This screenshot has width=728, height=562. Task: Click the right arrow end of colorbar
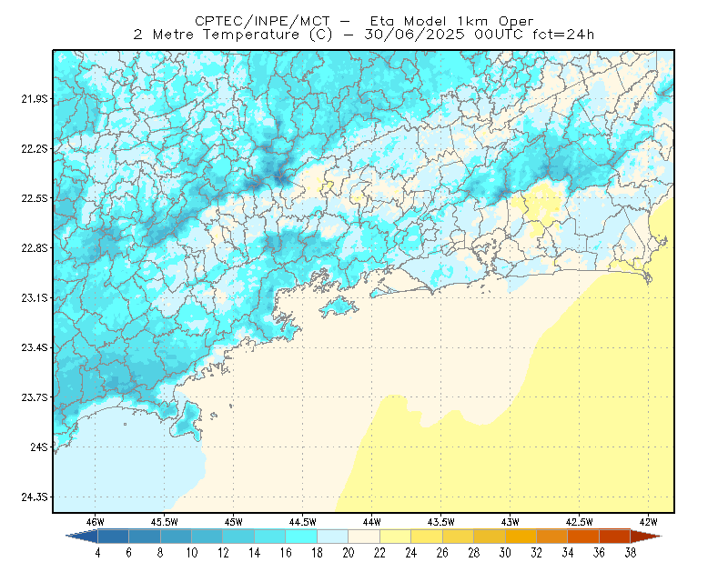pyautogui.click(x=645, y=537)
